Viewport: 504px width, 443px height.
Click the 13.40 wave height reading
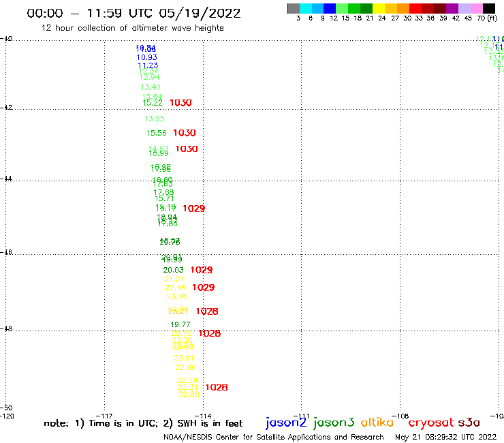click(x=151, y=87)
